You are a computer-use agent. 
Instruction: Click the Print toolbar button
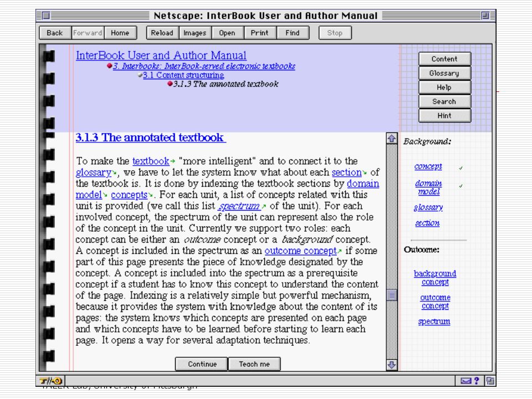click(260, 33)
